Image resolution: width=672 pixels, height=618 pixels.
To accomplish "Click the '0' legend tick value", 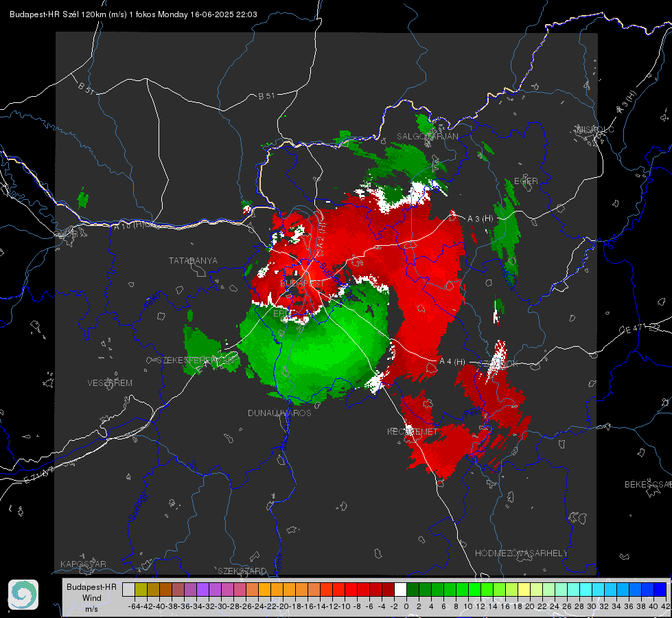I will click(x=406, y=606).
